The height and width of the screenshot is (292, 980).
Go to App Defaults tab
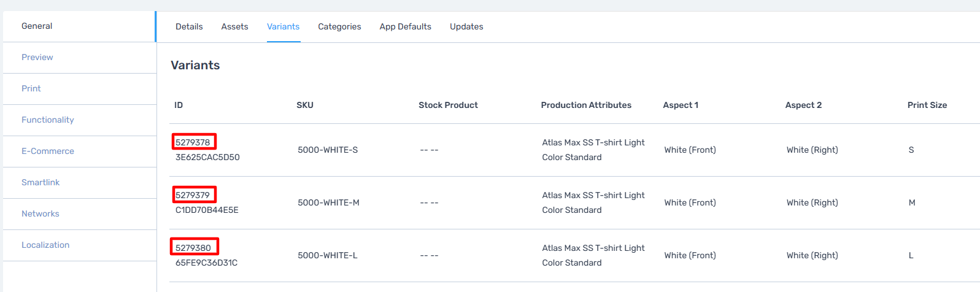(405, 26)
